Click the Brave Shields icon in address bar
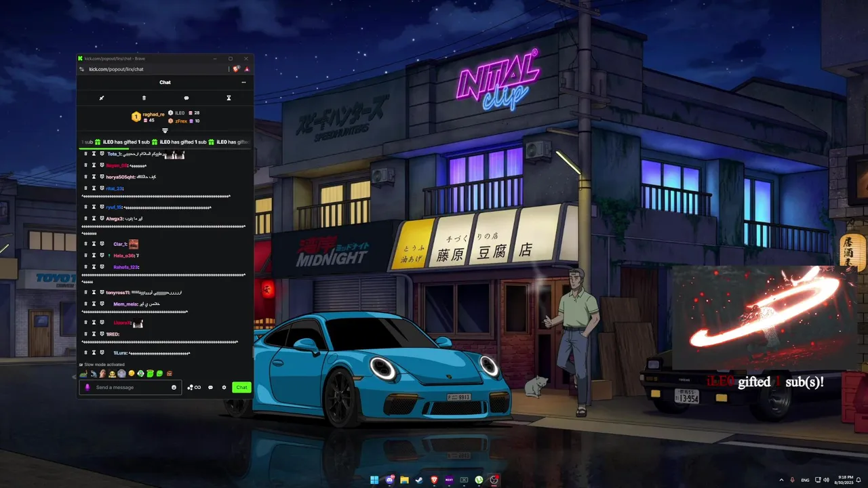Image resolution: width=868 pixels, height=488 pixels. tap(236, 69)
